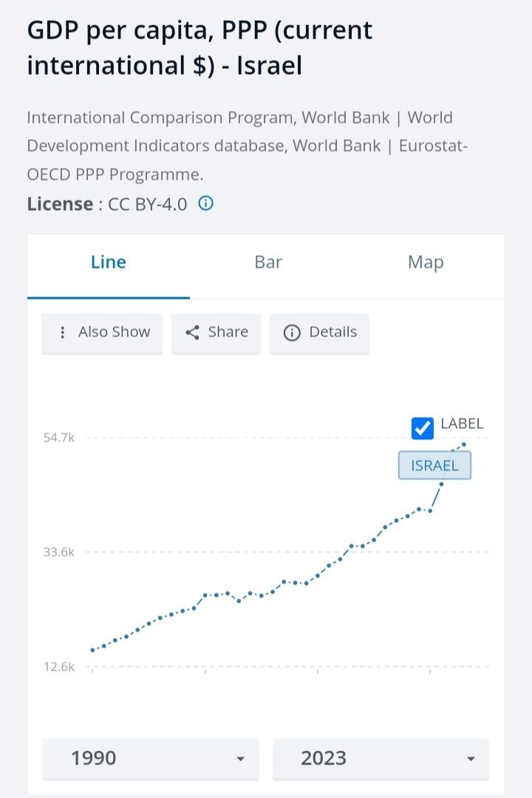The image size is (532, 798).
Task: Open the 1990 start year dropdown
Action: [x=151, y=758]
